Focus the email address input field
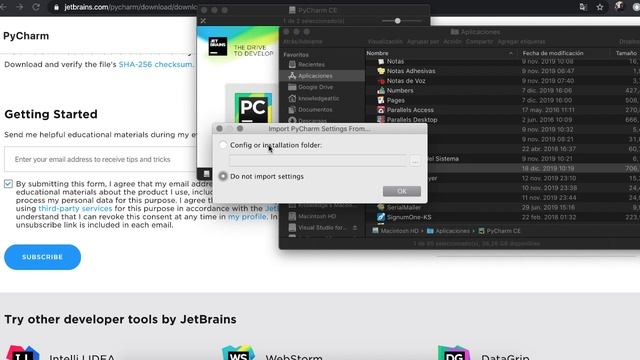 100,159
